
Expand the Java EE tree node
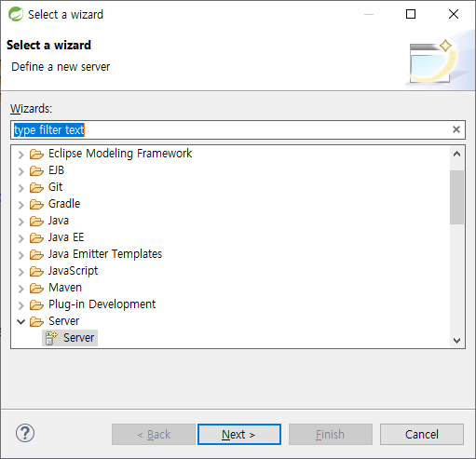point(20,238)
